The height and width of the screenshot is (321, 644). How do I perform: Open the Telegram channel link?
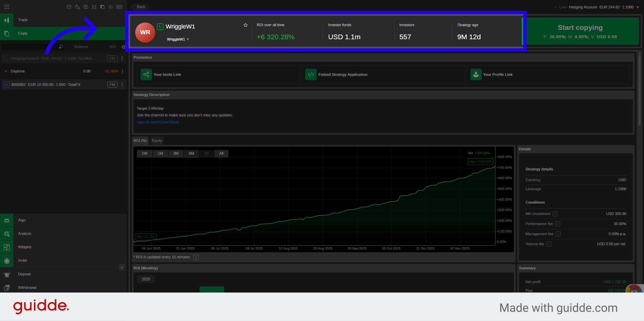coord(158,122)
